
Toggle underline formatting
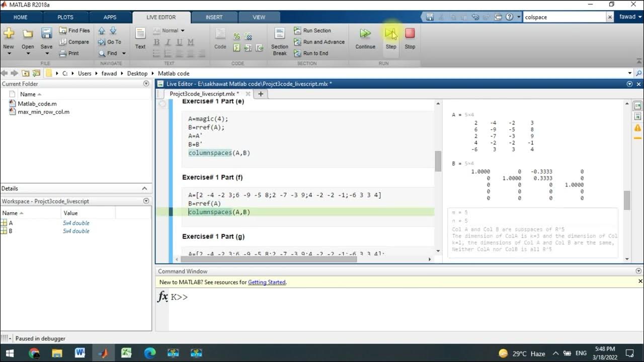coord(179,42)
